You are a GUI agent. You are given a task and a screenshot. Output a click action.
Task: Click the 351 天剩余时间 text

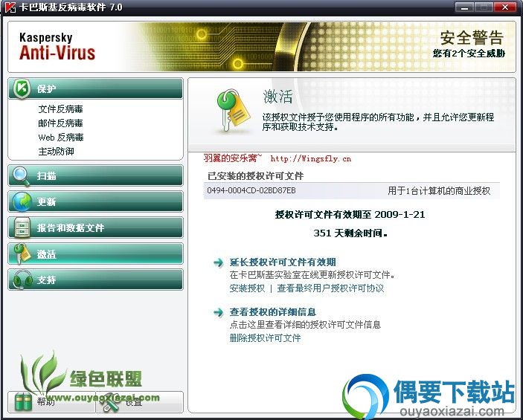point(350,233)
